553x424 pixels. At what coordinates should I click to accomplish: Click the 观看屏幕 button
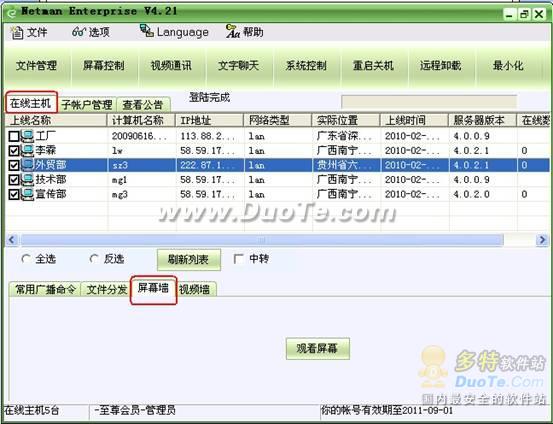pyautogui.click(x=317, y=349)
